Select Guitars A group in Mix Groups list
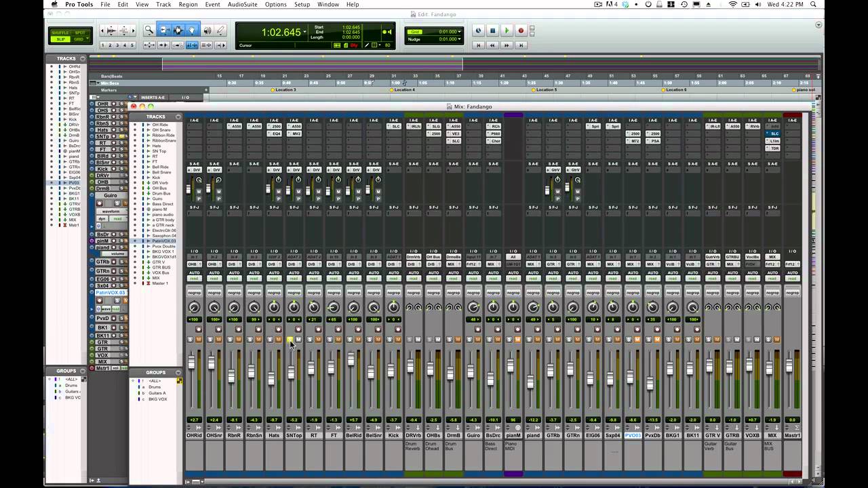Screen dimensions: 868x488 (157, 393)
